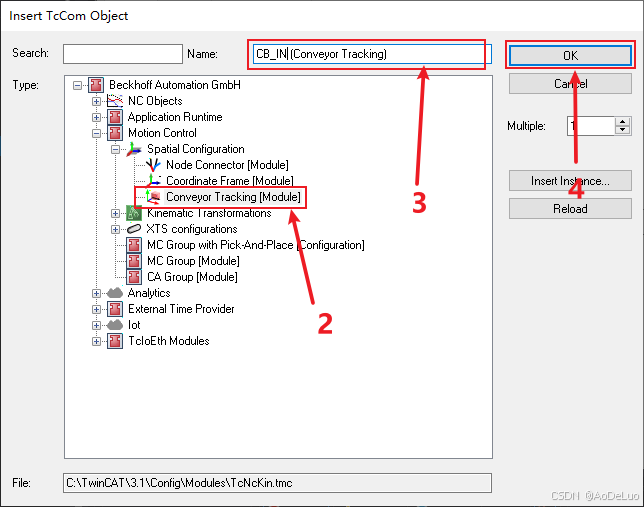This screenshot has height=507, width=644.
Task: Click the External Time Provider icon
Action: [x=115, y=309]
